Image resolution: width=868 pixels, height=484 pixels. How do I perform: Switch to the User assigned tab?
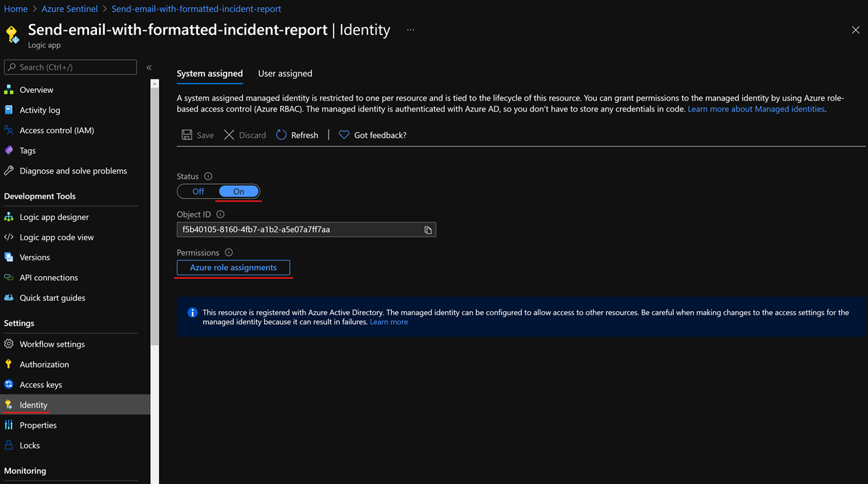[285, 73]
